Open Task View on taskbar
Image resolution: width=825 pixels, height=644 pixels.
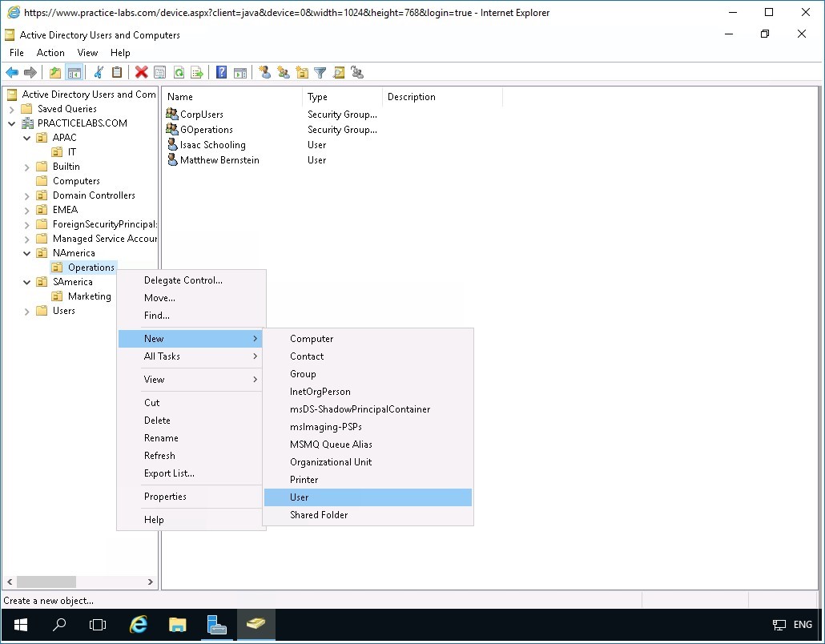[x=98, y=625]
